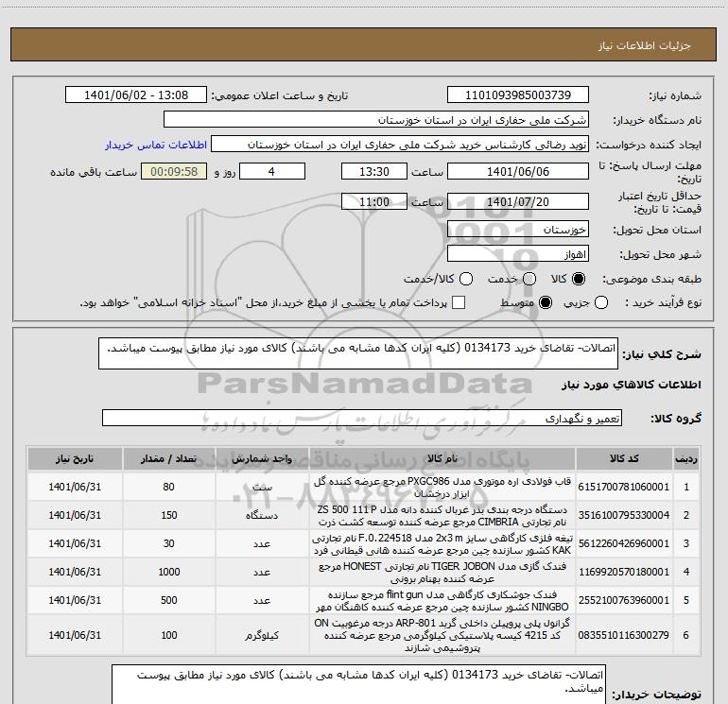Viewport: 728px width, 704px height.
Task: Click the request number field 1101093985003739
Action: point(518,95)
